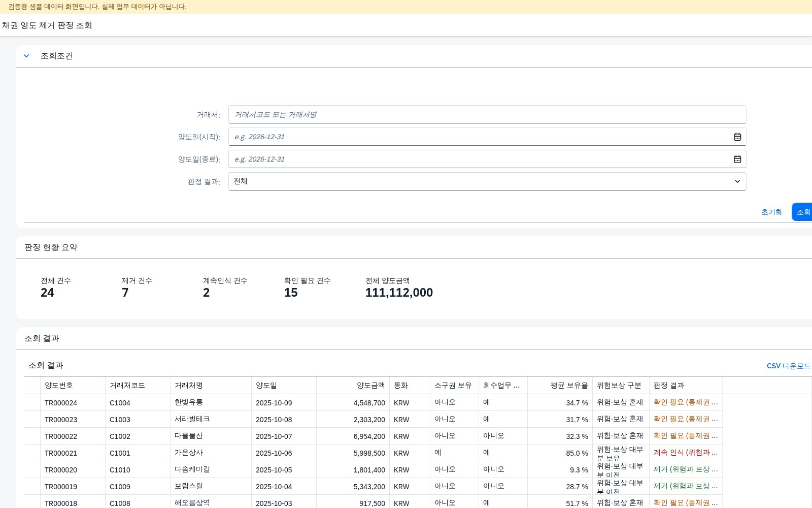Click the 양도일 column header
The width and height of the screenshot is (812, 508).
(284, 385)
